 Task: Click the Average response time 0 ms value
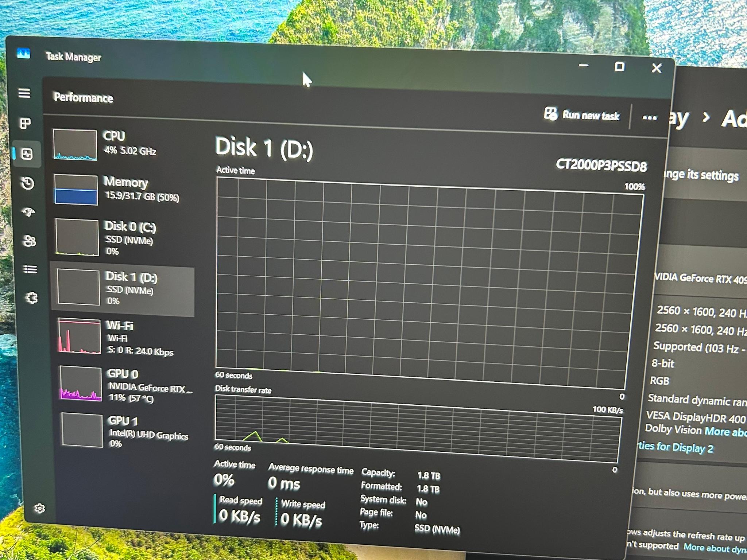284,483
